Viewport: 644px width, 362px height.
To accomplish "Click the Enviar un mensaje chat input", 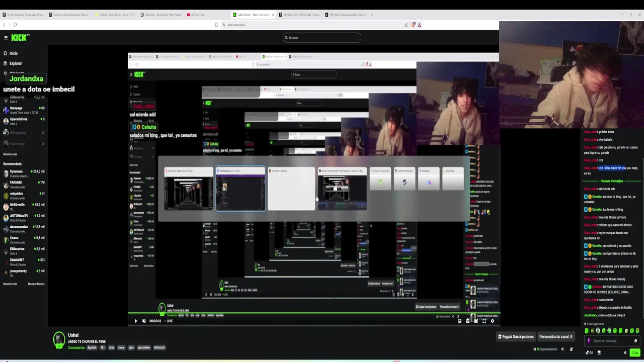I will [612, 341].
